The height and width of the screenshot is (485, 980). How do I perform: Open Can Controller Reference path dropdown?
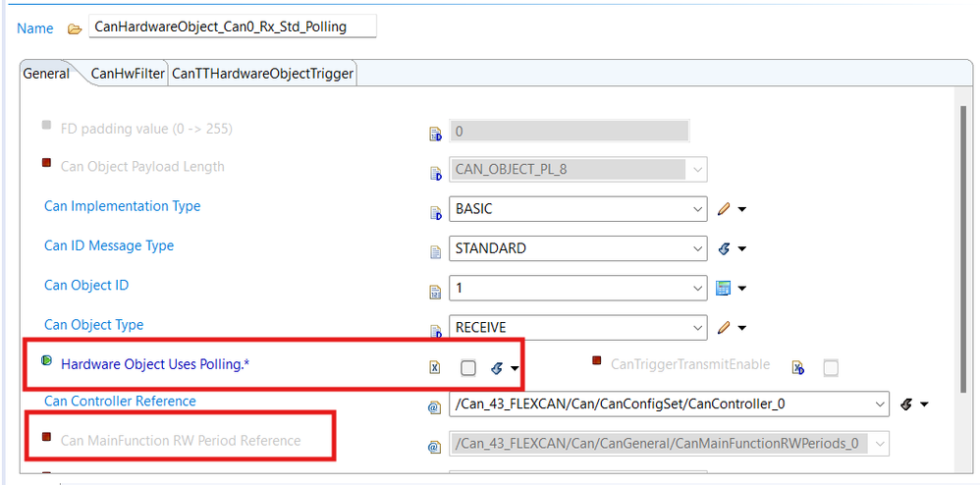878,404
